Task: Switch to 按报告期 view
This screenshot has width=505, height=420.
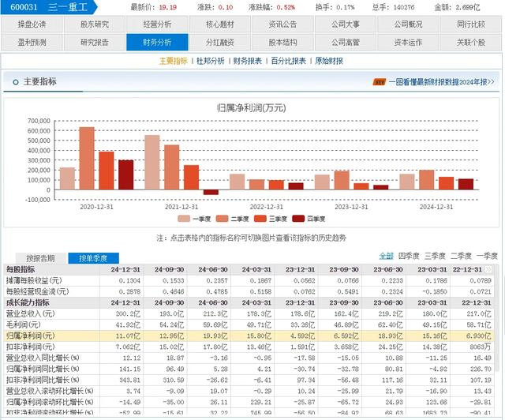Action: (40, 258)
